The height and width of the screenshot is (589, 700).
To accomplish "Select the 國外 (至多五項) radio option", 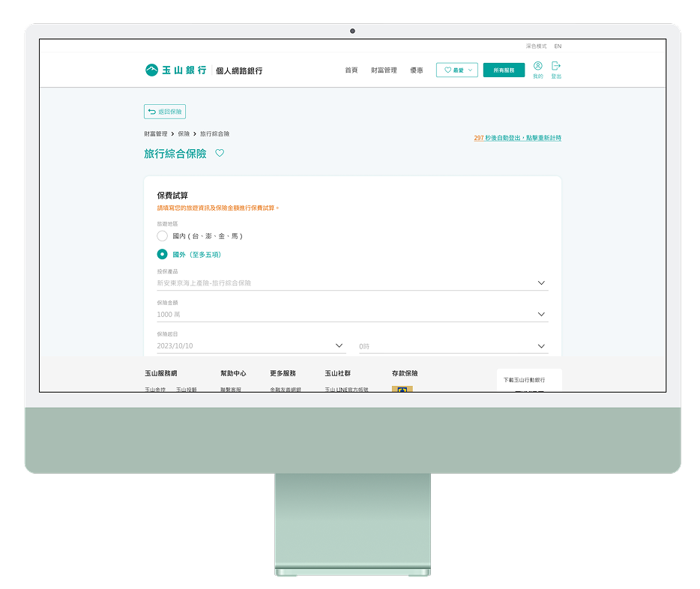I will click(x=163, y=254).
